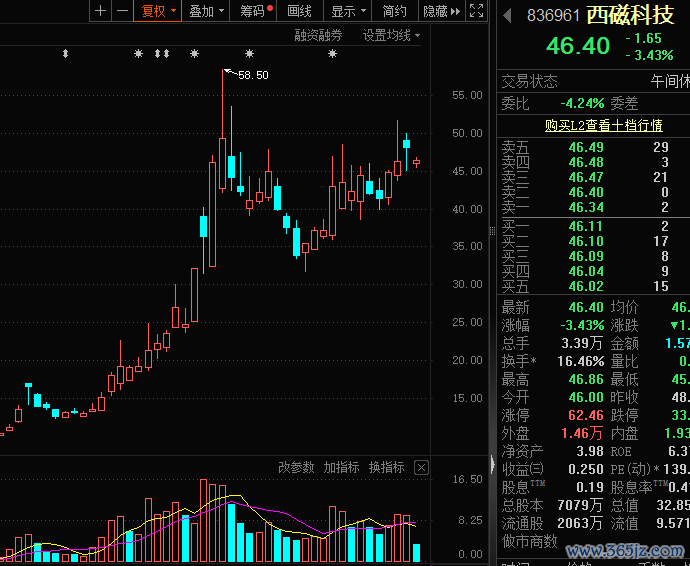
Task: Click 改参数 to modify parameters
Action: point(296,467)
